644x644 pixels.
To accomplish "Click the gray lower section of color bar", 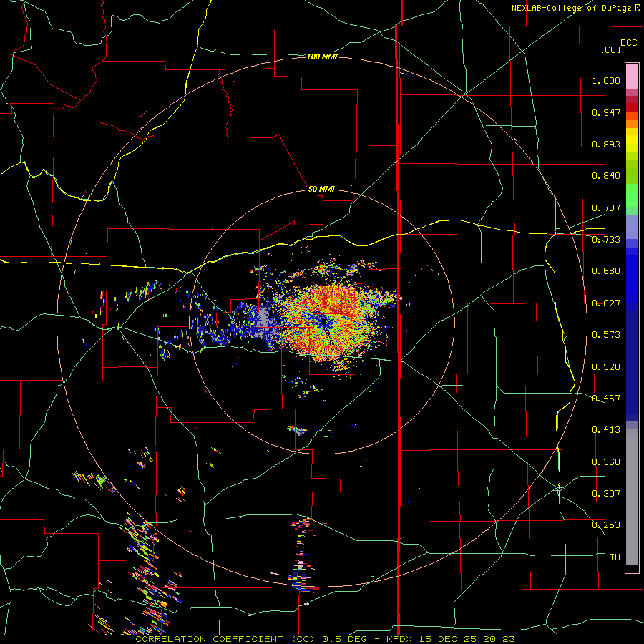I will 632,497.
